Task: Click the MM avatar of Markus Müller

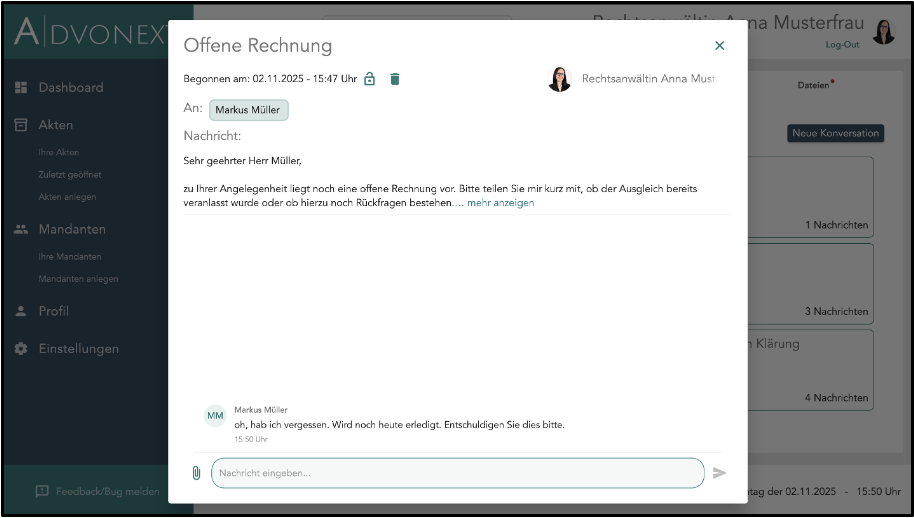Action: click(x=215, y=416)
